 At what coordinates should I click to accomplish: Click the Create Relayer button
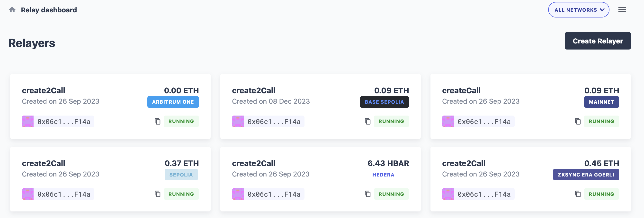click(598, 41)
